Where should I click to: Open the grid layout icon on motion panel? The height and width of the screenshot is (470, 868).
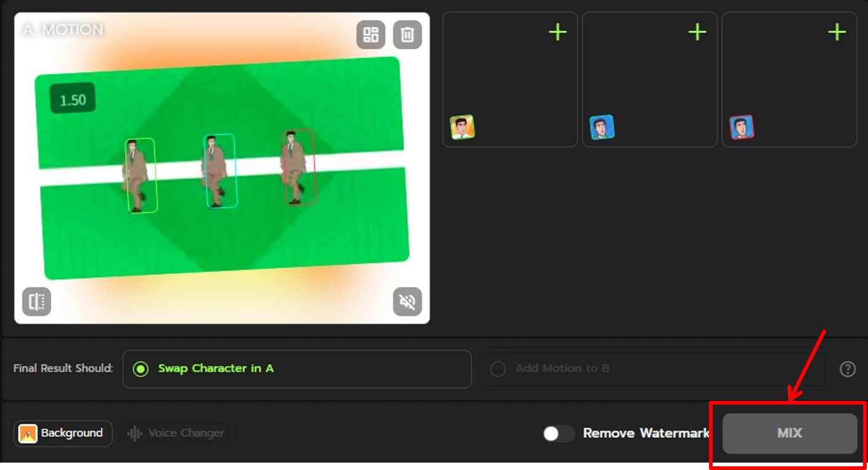click(x=371, y=35)
